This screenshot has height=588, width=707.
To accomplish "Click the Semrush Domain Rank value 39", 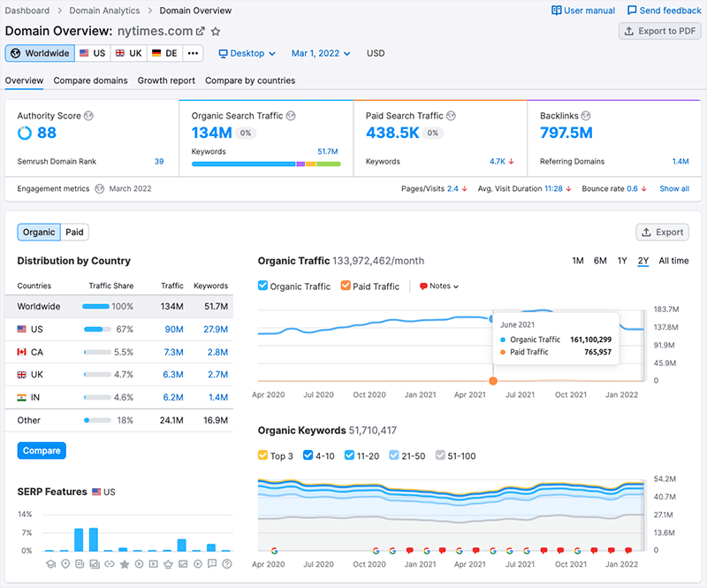I will (159, 162).
